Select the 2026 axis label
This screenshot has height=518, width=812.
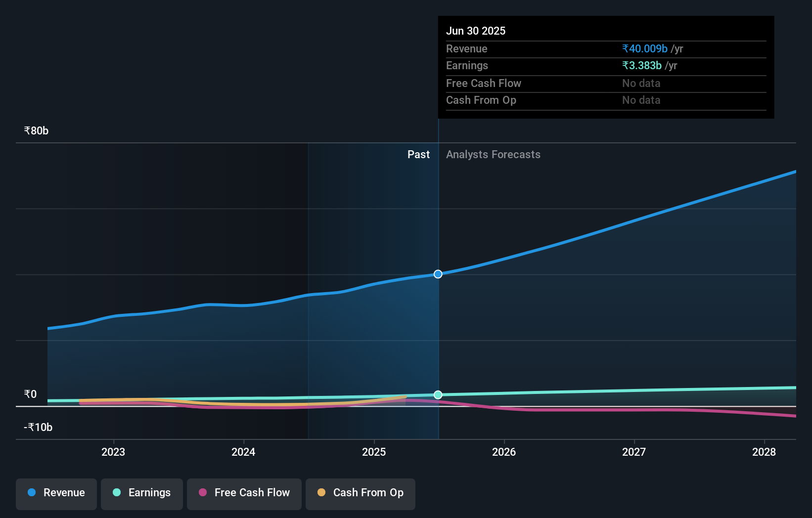(504, 452)
